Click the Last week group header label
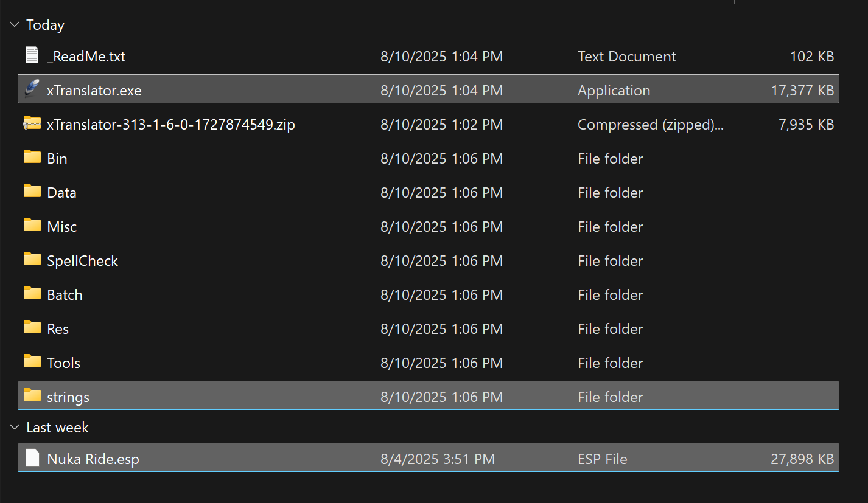The image size is (868, 503). click(57, 428)
